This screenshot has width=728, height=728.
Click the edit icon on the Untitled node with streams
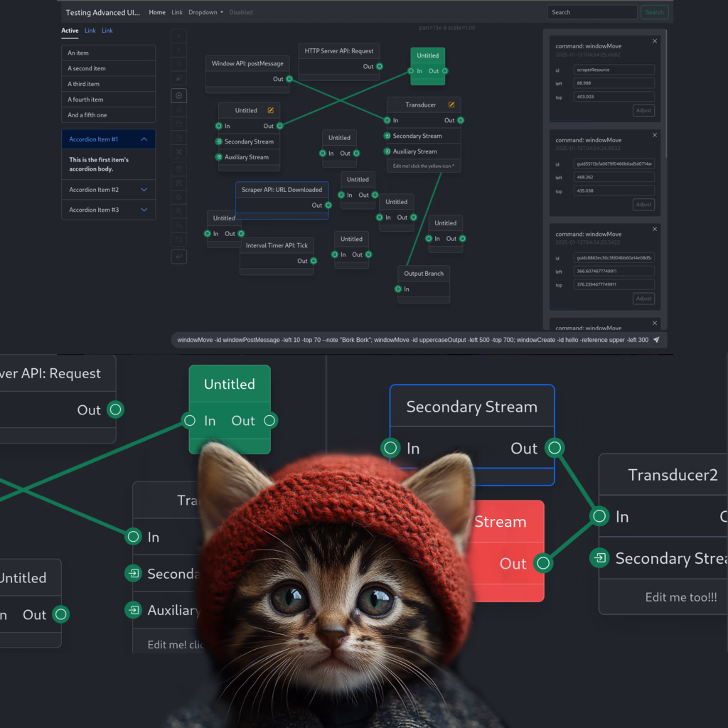270,110
